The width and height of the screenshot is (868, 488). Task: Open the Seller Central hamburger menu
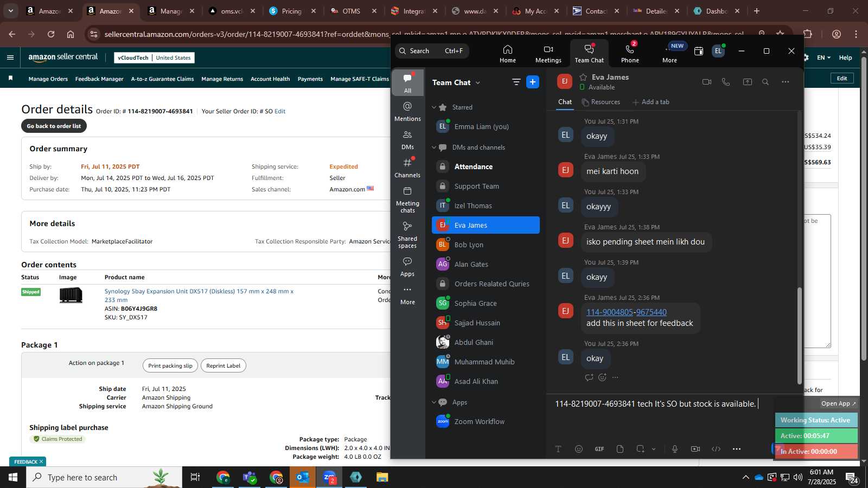point(10,57)
